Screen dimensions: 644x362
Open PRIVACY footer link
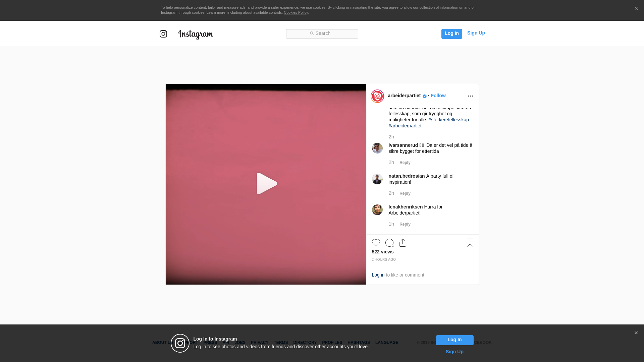pos(260,343)
